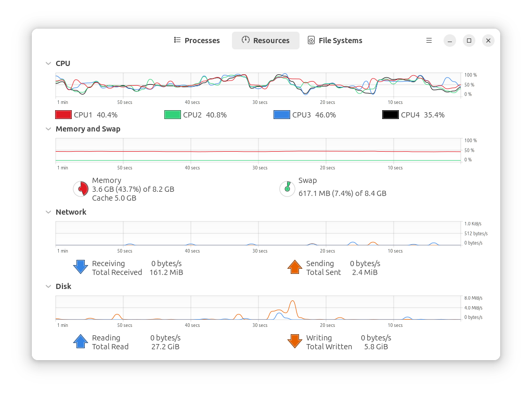Screen dimensions: 532x395
Task: Click the Memory pie chart icon
Action: pyautogui.click(x=81, y=189)
